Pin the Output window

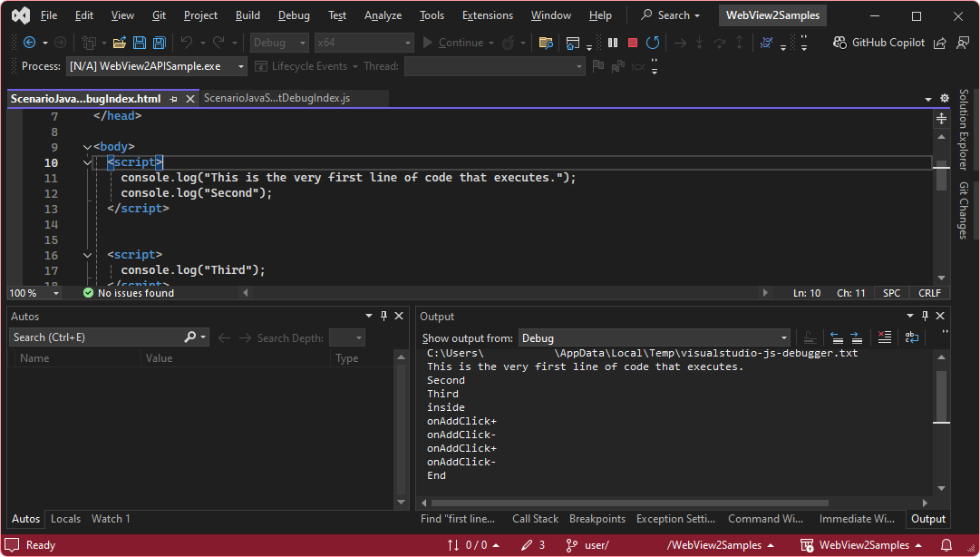[x=925, y=316]
